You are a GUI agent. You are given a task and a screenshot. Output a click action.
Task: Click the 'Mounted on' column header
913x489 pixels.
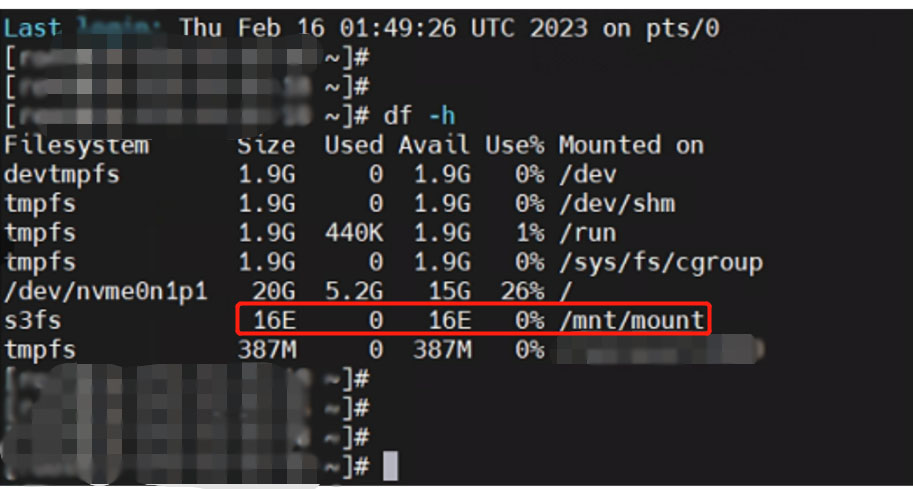(x=631, y=145)
